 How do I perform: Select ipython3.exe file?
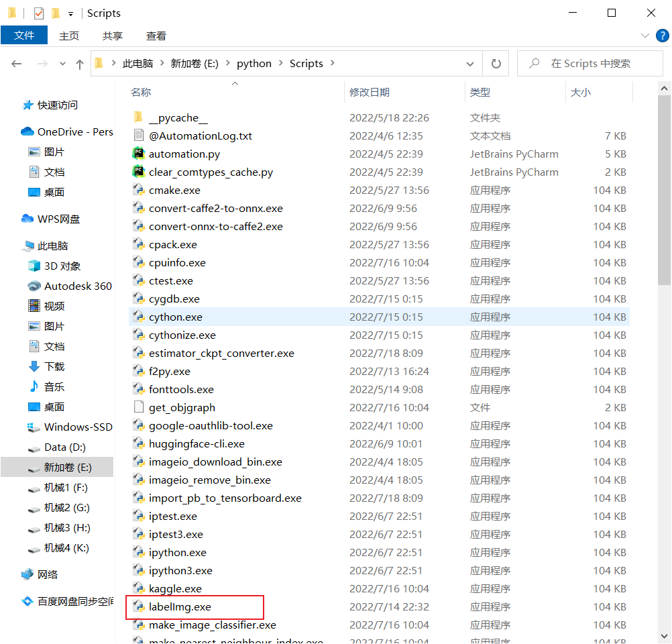click(x=180, y=571)
